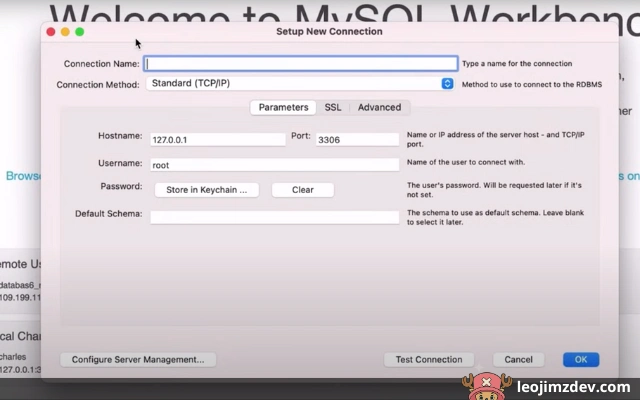Open the Connection Method dropdown
Screen dimensions: 640x400
coord(300,83)
